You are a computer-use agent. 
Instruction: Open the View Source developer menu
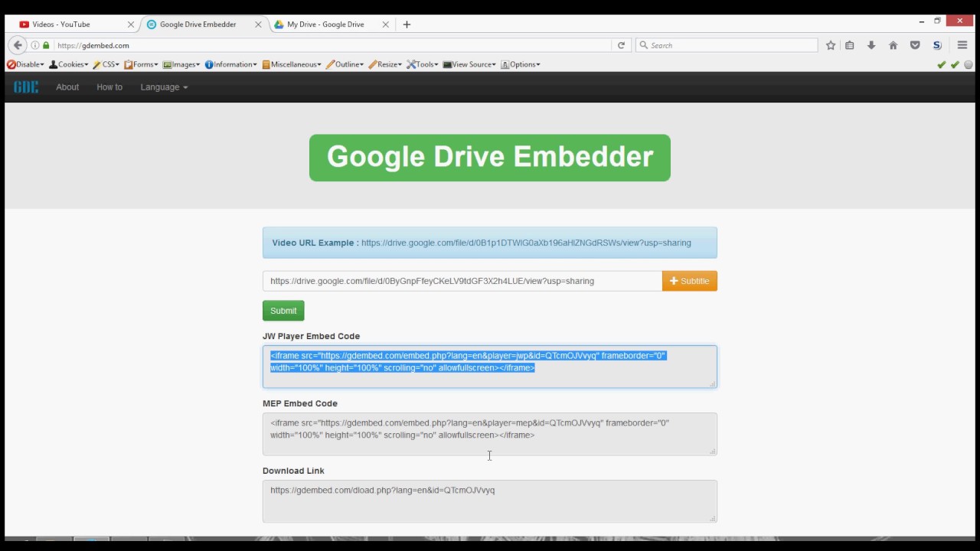coord(469,64)
